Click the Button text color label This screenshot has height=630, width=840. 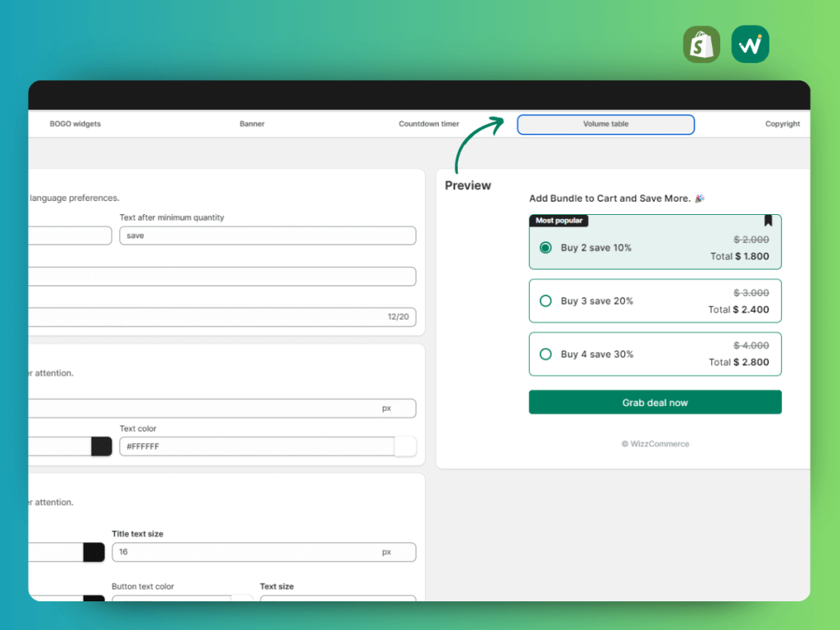pyautogui.click(x=143, y=587)
